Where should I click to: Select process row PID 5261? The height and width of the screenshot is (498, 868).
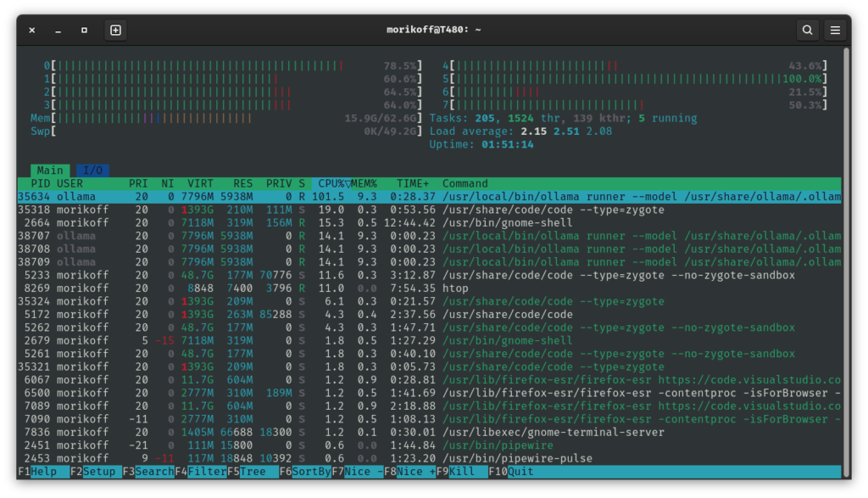click(x=429, y=354)
